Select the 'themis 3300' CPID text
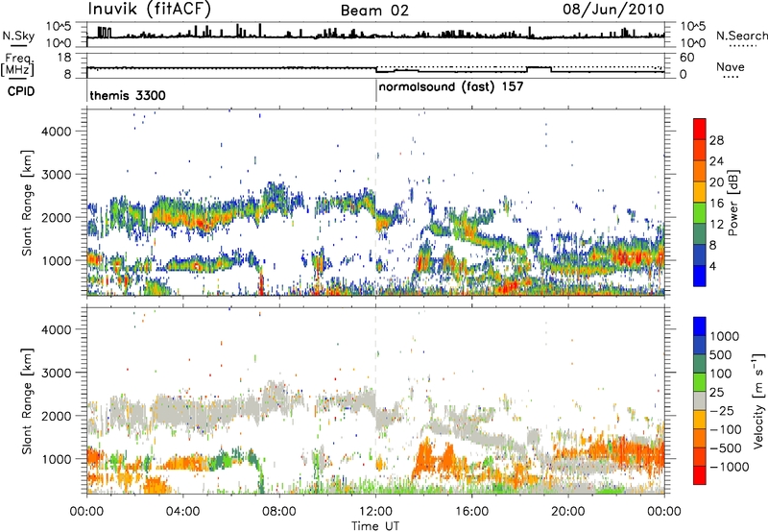Viewport: 768px width, 532px height. (x=128, y=95)
